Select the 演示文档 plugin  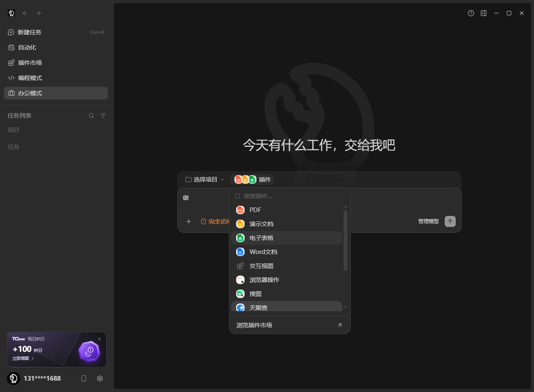pos(286,224)
